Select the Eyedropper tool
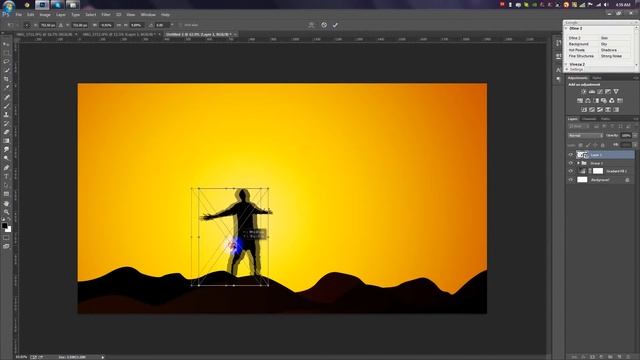The height and width of the screenshot is (360, 640). (6, 88)
